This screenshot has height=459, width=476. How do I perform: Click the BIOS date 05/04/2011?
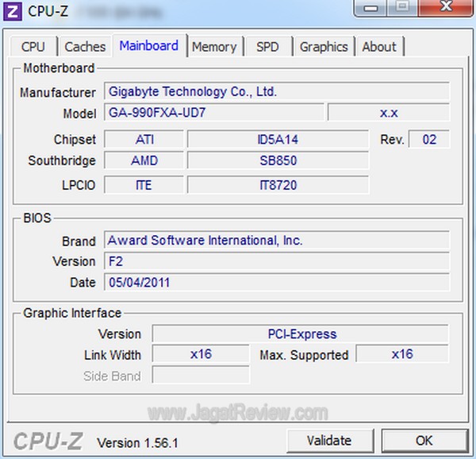pyautogui.click(x=277, y=282)
